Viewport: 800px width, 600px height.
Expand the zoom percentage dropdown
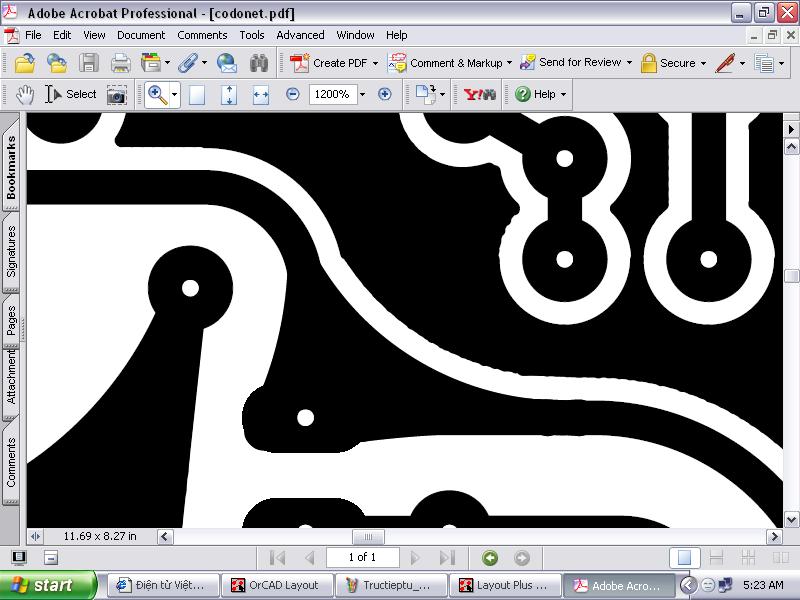click(361, 94)
